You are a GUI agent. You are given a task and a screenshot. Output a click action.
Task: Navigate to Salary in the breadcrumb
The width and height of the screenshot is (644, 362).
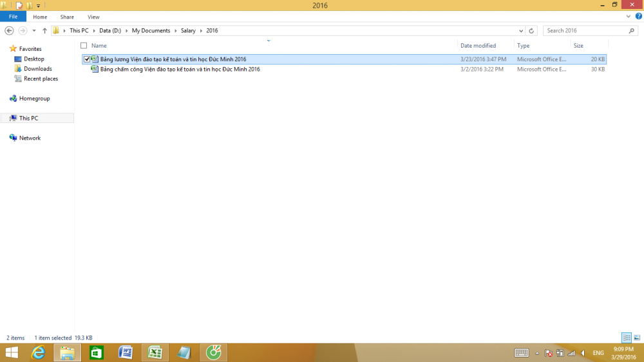click(x=188, y=30)
